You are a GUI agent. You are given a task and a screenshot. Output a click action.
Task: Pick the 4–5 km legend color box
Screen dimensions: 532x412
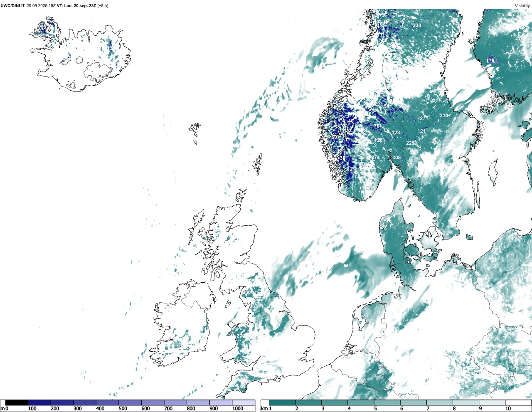[361, 402]
